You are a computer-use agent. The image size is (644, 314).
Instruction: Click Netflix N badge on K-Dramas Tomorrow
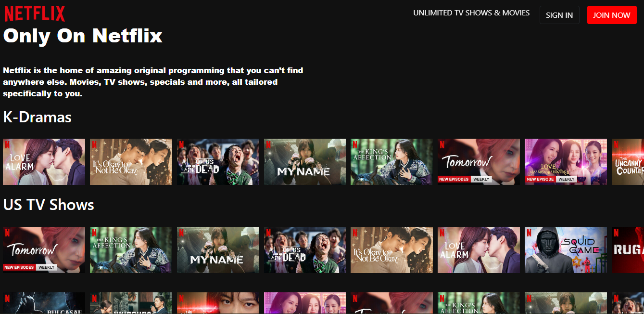tap(442, 144)
